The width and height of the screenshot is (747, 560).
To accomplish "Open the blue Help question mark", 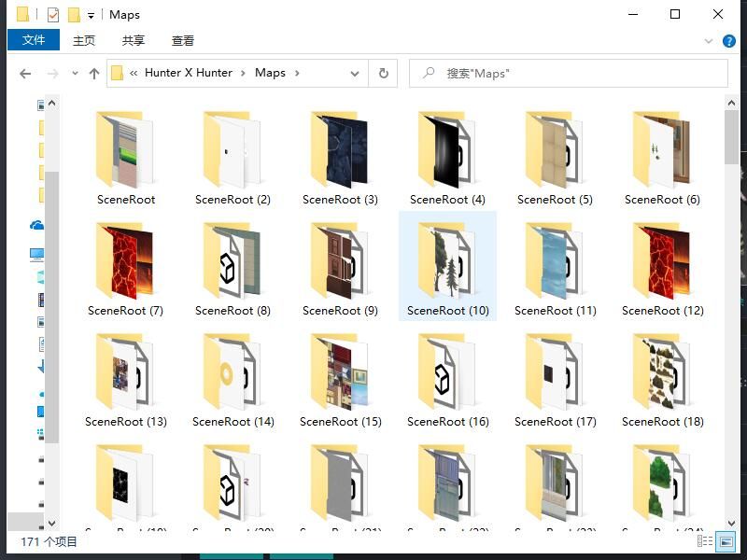I will [728, 41].
